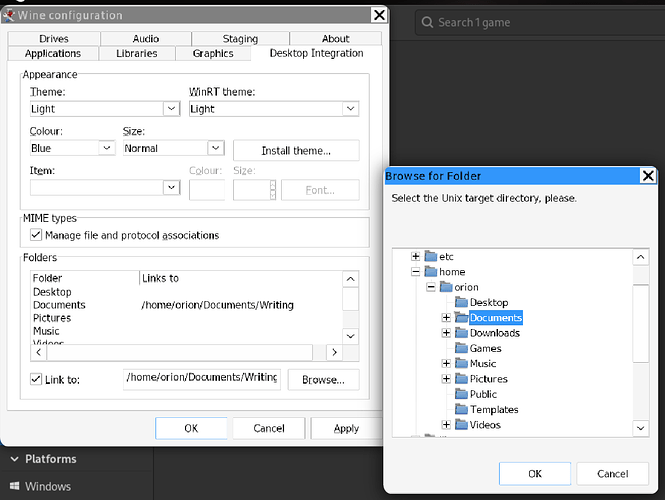Select the Music row in Folders list

tap(187, 331)
